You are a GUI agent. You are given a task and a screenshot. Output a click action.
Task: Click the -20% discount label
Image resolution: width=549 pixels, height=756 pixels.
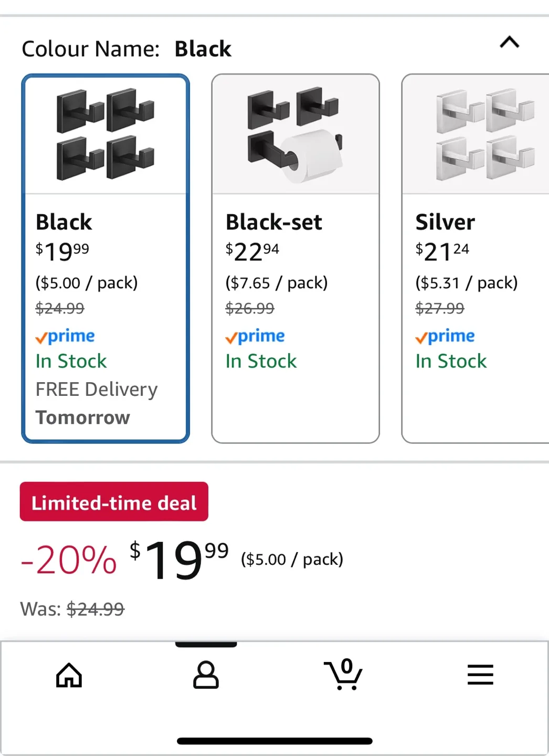[x=67, y=560]
